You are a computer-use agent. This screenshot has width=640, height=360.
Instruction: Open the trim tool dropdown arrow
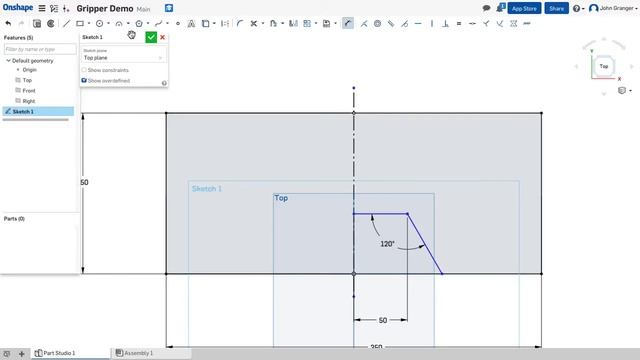[x=262, y=24]
